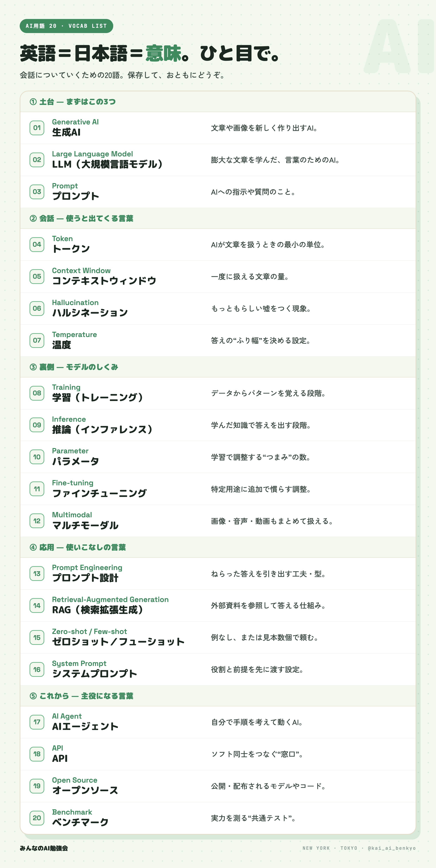Select the 20 badge next to Benchmark
The width and height of the screenshot is (436, 868).
point(37,818)
